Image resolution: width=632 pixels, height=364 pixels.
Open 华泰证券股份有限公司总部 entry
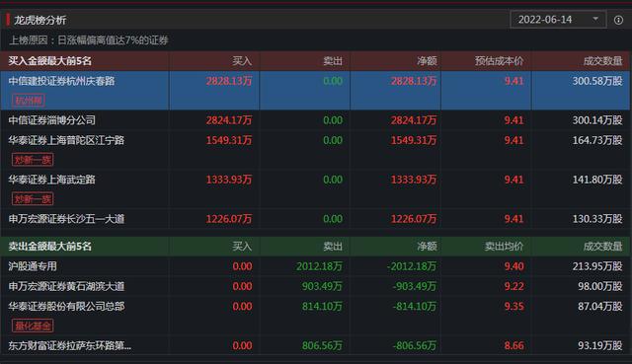(66, 307)
